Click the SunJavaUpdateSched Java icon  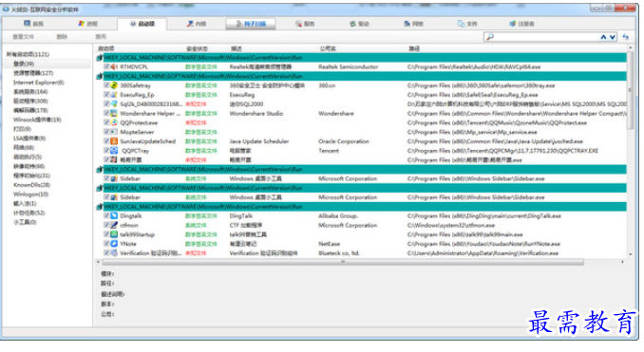[x=114, y=141]
